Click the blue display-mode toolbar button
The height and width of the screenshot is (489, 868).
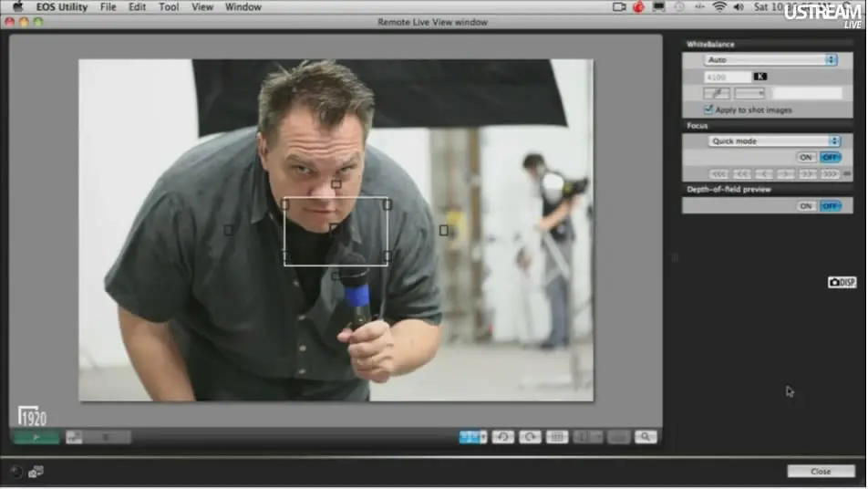tap(470, 437)
